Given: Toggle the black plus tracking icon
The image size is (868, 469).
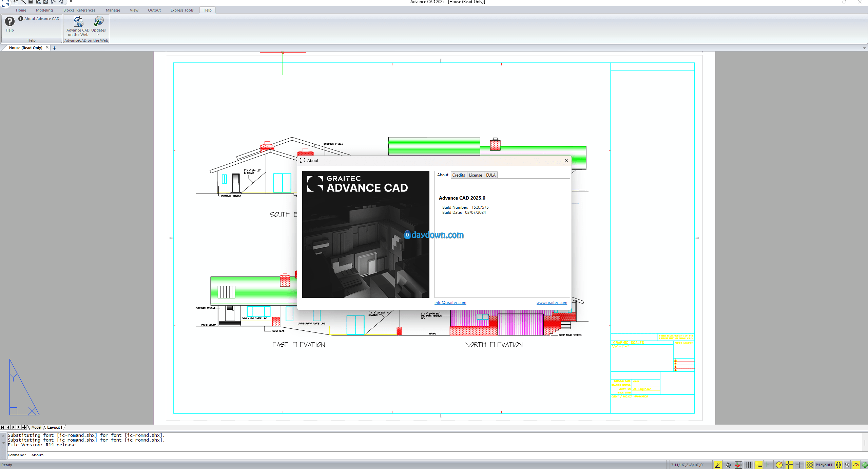Looking at the screenshot, I should (799, 465).
